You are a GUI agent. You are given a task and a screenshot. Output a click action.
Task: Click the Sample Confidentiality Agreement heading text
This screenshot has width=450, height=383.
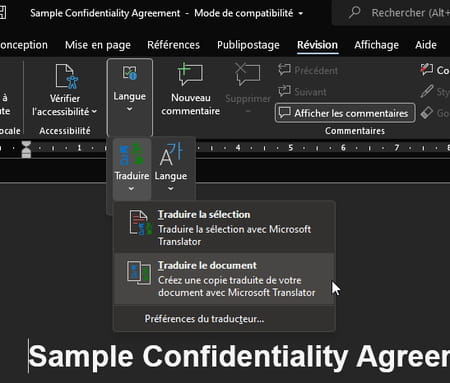[x=239, y=357]
